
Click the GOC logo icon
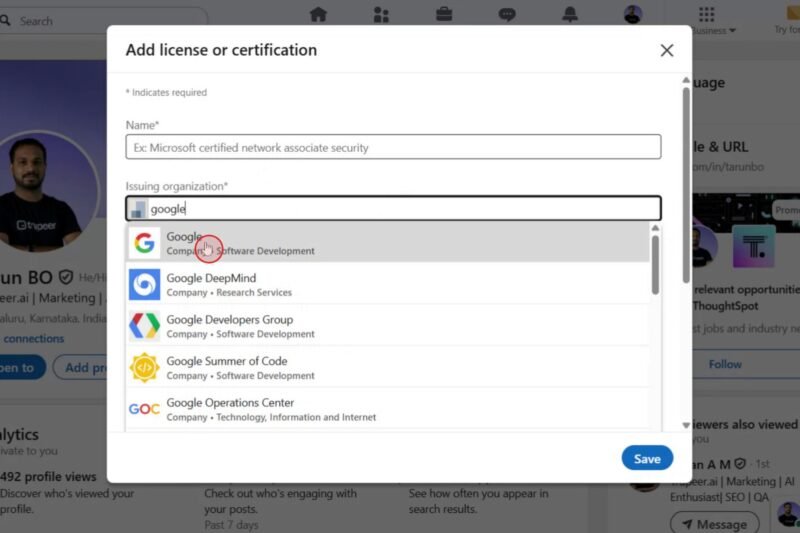coord(144,409)
